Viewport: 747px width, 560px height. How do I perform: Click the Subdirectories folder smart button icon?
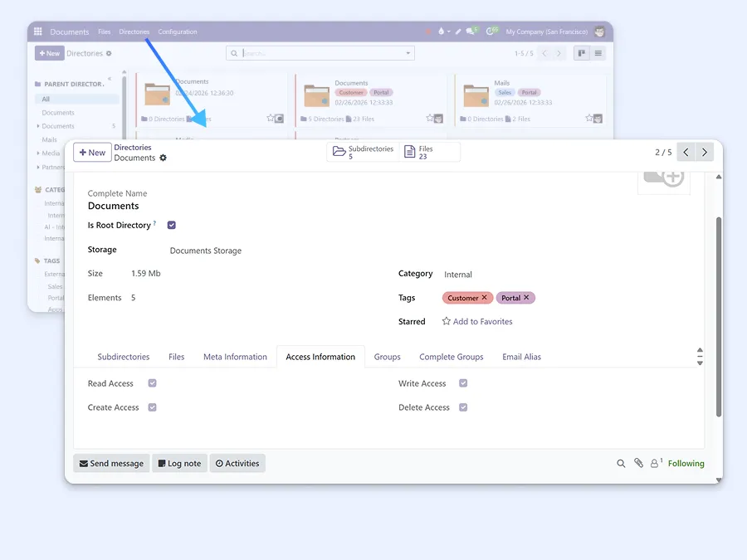(x=338, y=152)
